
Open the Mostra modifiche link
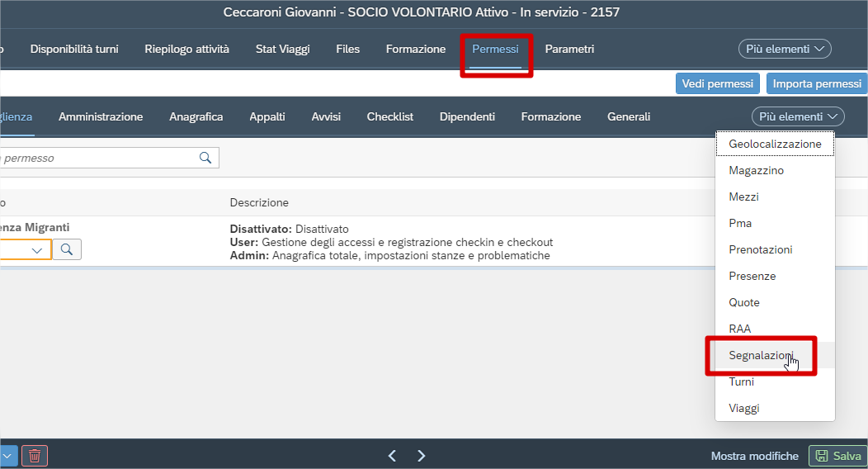(754, 456)
